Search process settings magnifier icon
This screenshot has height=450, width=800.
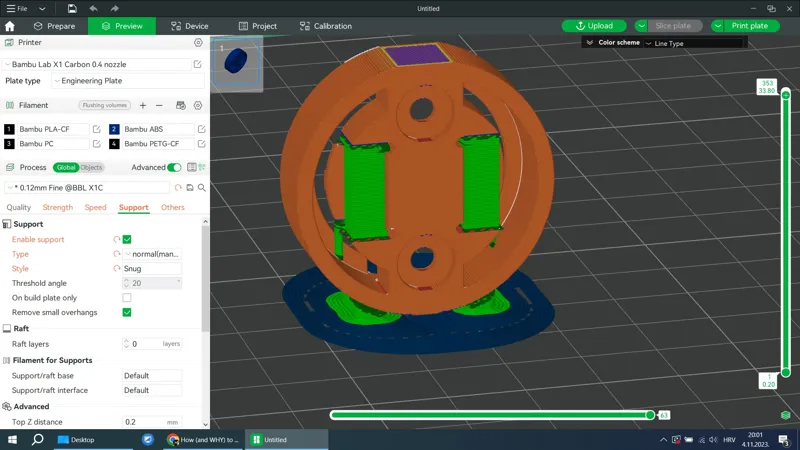(x=202, y=188)
